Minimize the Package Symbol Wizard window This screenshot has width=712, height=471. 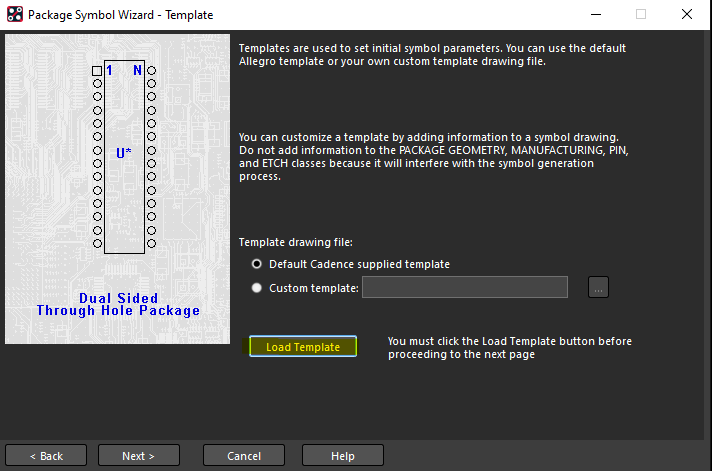click(596, 14)
